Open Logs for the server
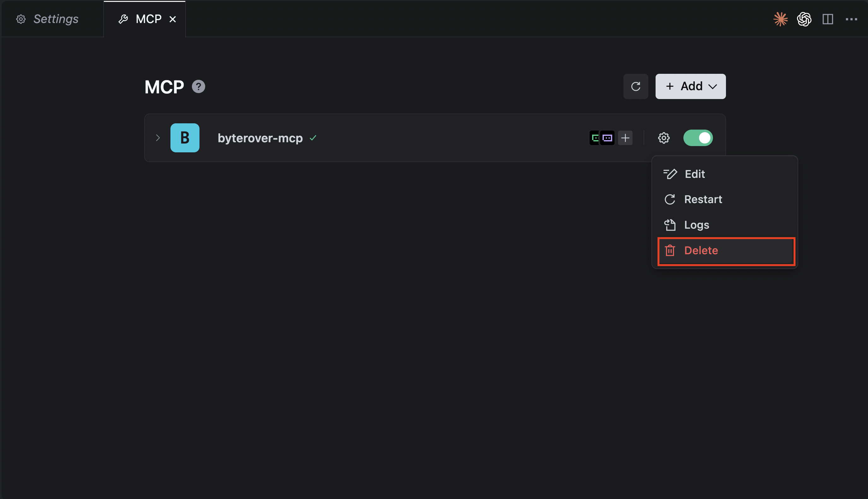The image size is (868, 499). point(697,225)
